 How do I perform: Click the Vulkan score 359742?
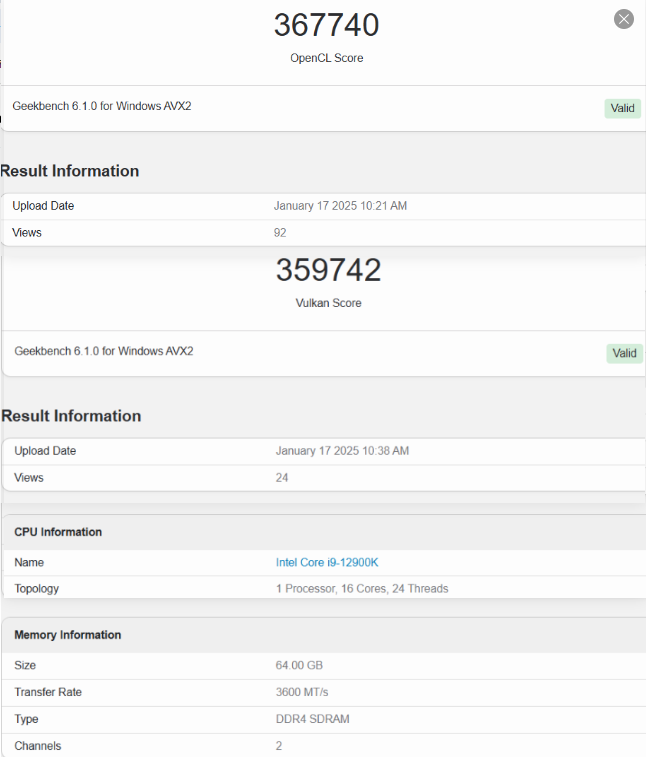pos(328,270)
